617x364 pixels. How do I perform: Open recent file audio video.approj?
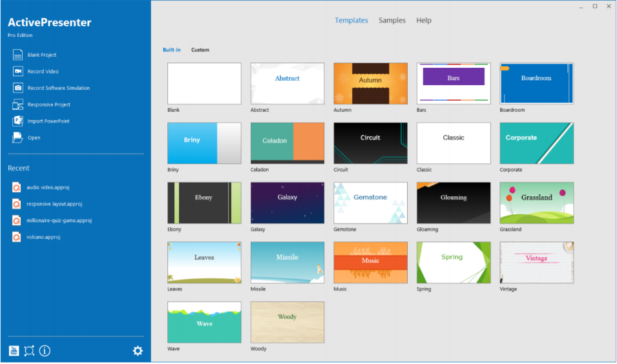tap(48, 188)
